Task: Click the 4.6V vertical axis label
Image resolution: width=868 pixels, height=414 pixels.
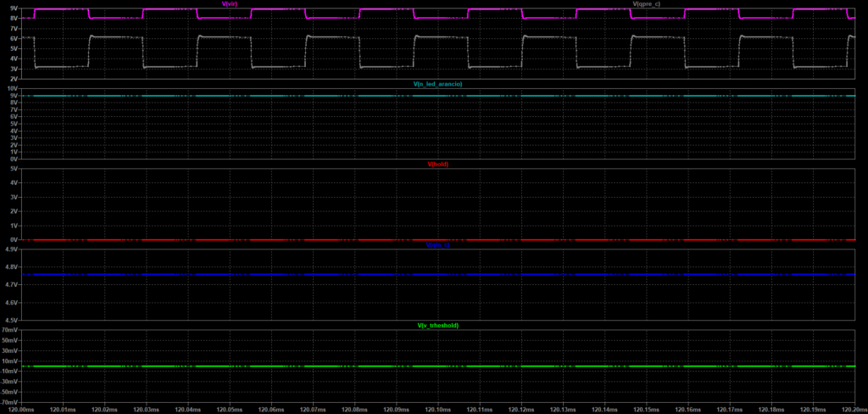Action: click(12, 303)
